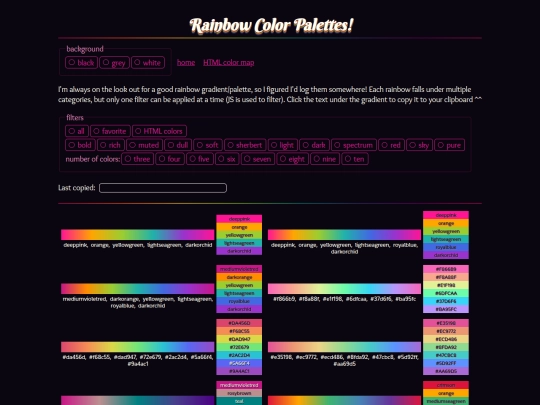The image size is (540, 405).
Task: Choose the 'all' filter
Action: point(77,131)
